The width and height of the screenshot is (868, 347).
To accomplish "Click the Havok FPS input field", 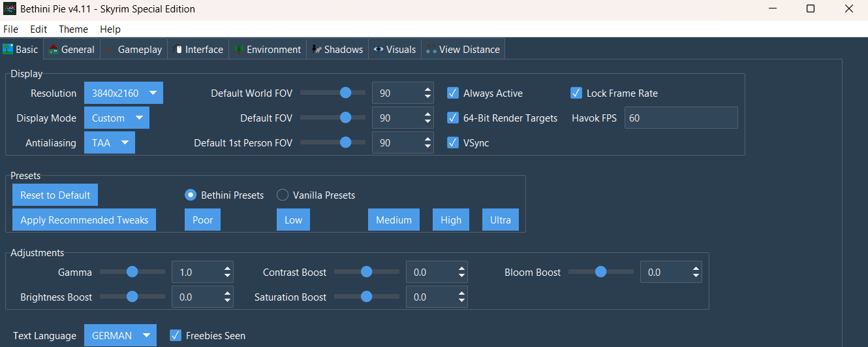I will click(681, 118).
